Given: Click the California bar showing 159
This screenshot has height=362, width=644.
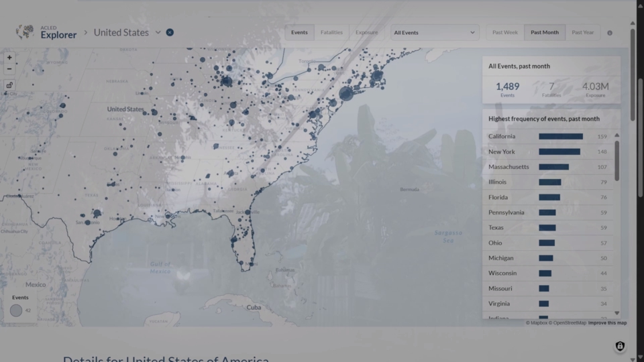Looking at the screenshot, I should [561, 136].
